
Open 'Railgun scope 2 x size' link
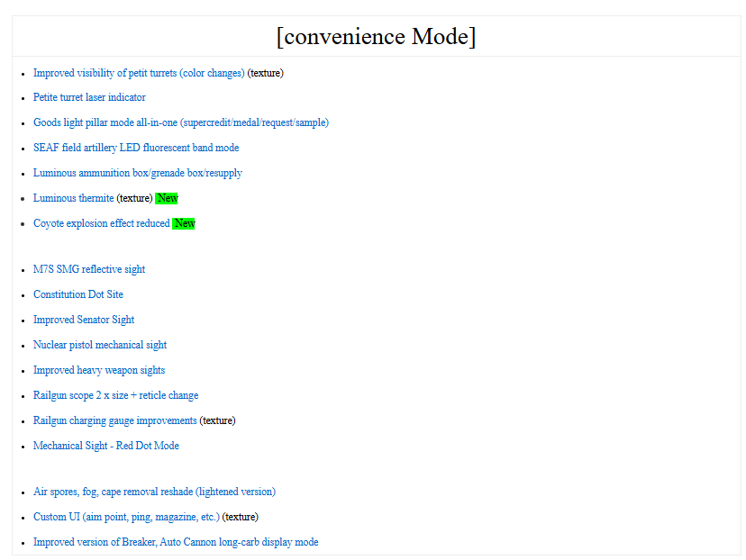115,395
